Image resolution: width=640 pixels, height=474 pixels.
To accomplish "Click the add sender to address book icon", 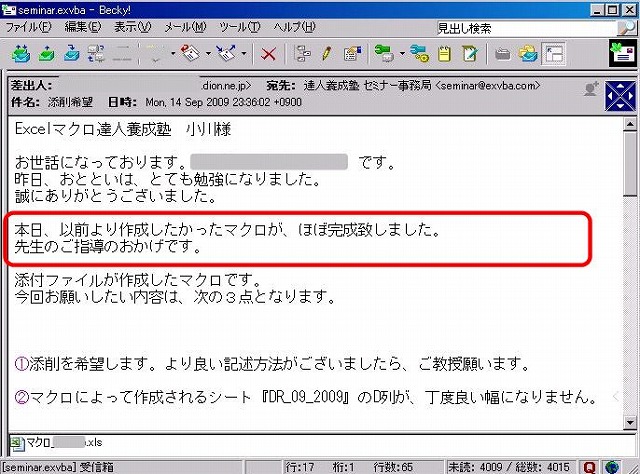I will click(591, 89).
